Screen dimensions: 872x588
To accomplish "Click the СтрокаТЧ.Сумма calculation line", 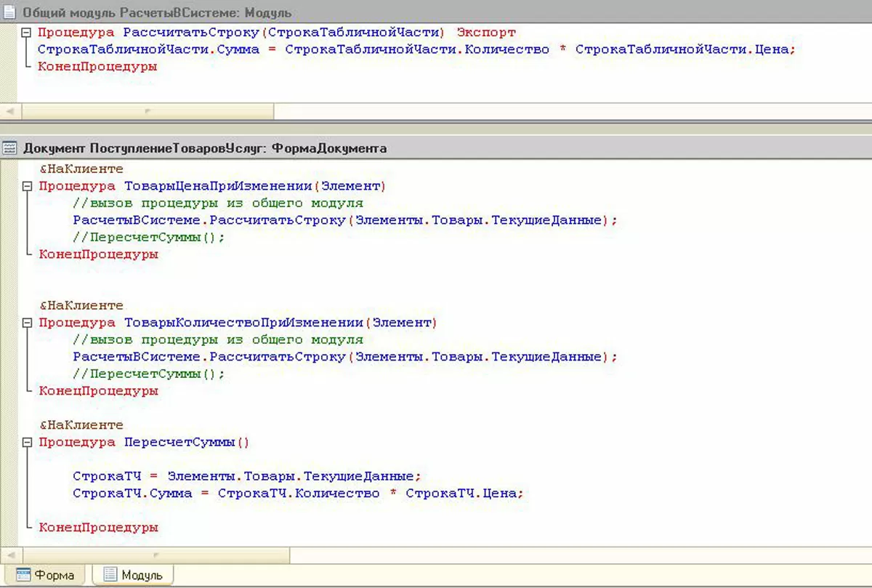I will click(x=298, y=494).
